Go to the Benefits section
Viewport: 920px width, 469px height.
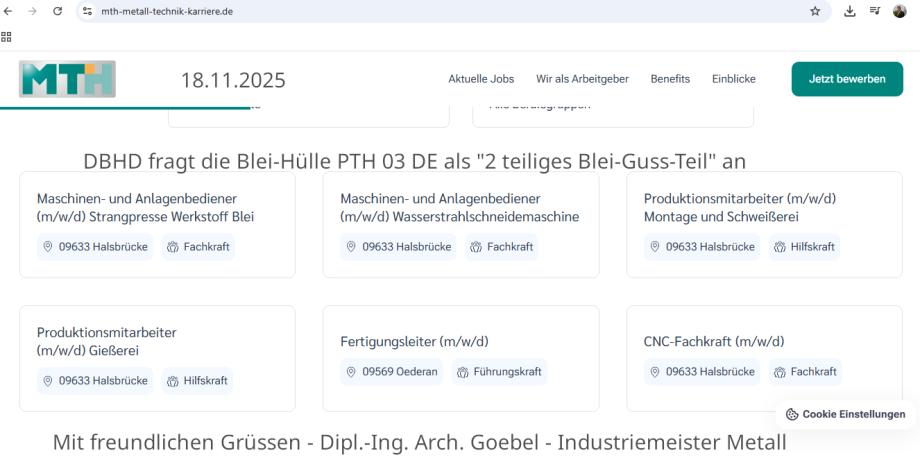[670, 79]
